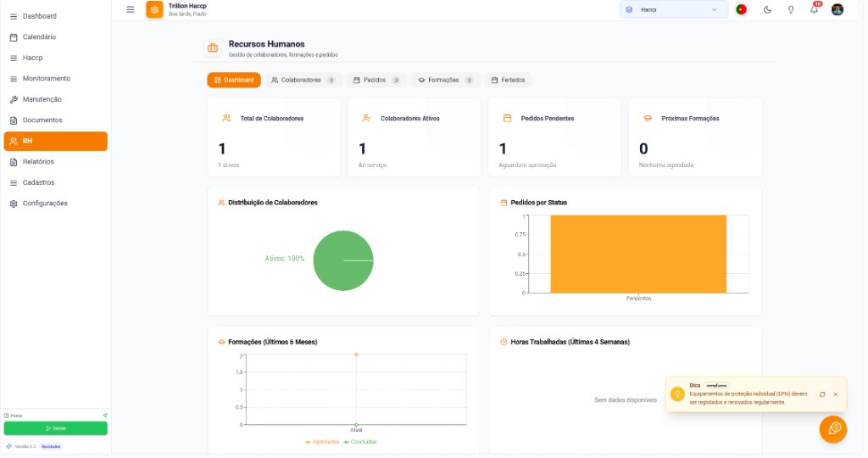This screenshot has height=458, width=868.
Task: Click the Total de Colaboradores people icon
Action: tap(226, 118)
